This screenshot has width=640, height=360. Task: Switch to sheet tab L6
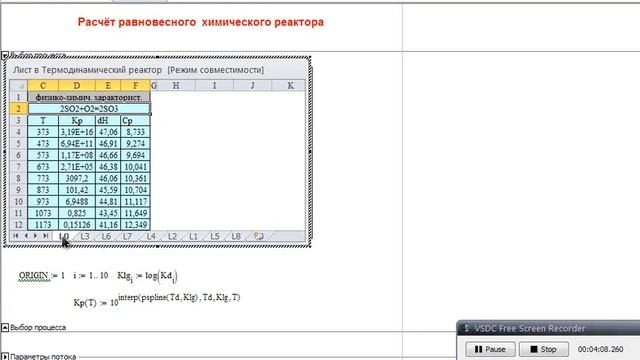point(106,236)
